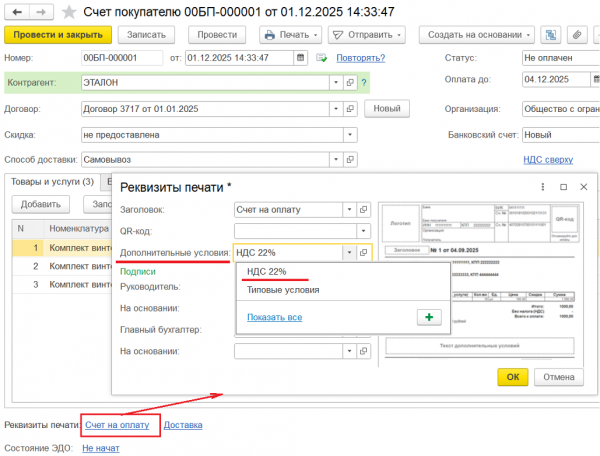Viewport: 600px width, 456px height.
Task: Select НДС 22% from the dropdown list
Action: click(267, 271)
